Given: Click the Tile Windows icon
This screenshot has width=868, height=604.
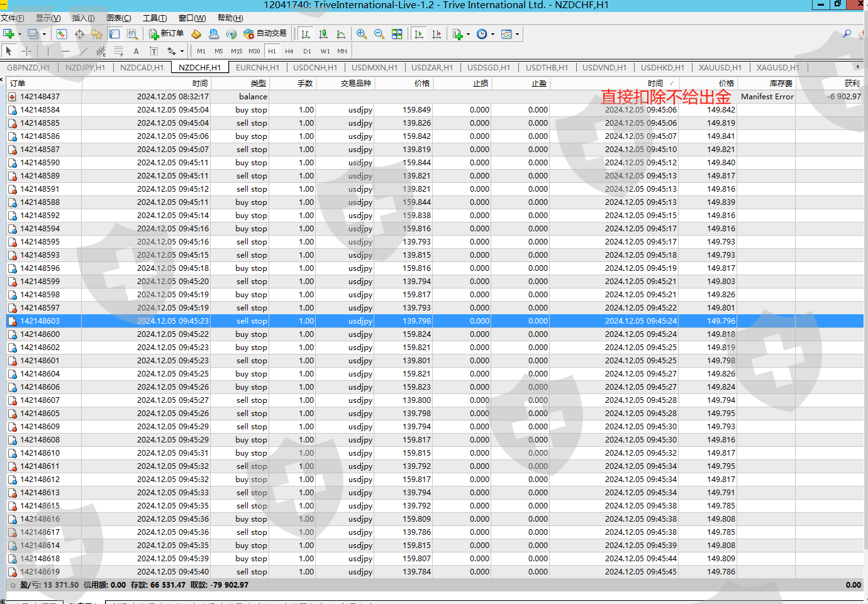Looking at the screenshot, I should point(397,34).
